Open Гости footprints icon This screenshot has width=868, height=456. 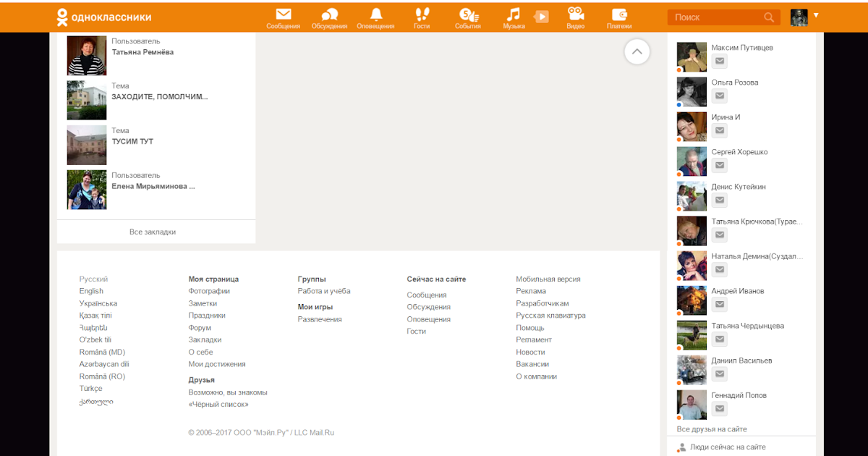coord(422,15)
